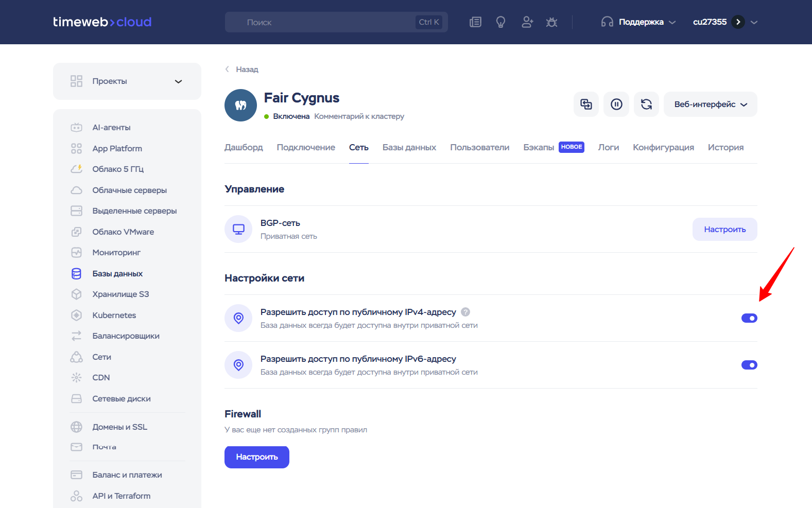Click the Домены и SSL globe icon

[76, 427]
